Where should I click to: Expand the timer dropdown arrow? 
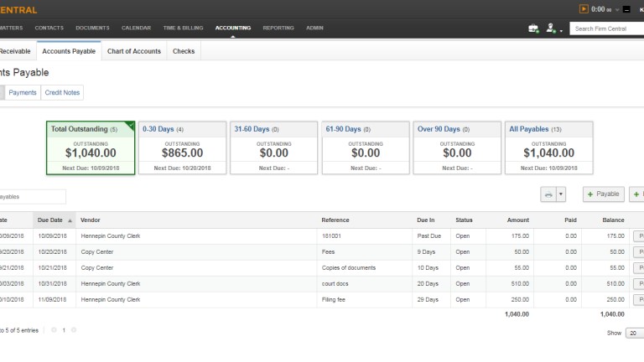(x=616, y=9)
